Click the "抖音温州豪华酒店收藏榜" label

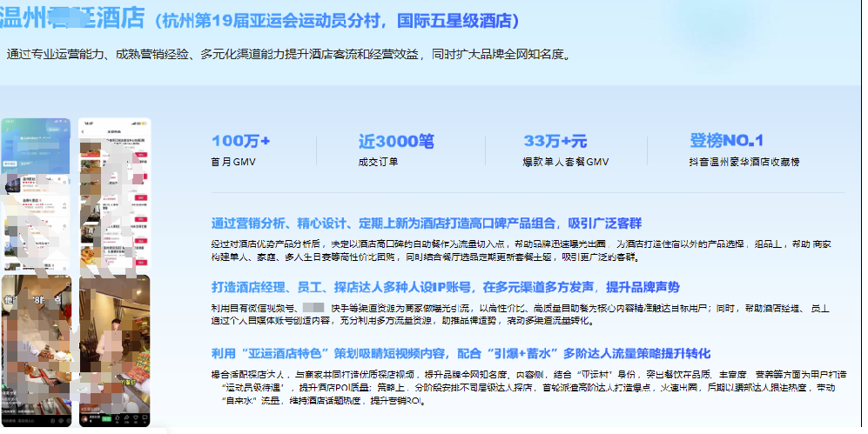click(744, 162)
